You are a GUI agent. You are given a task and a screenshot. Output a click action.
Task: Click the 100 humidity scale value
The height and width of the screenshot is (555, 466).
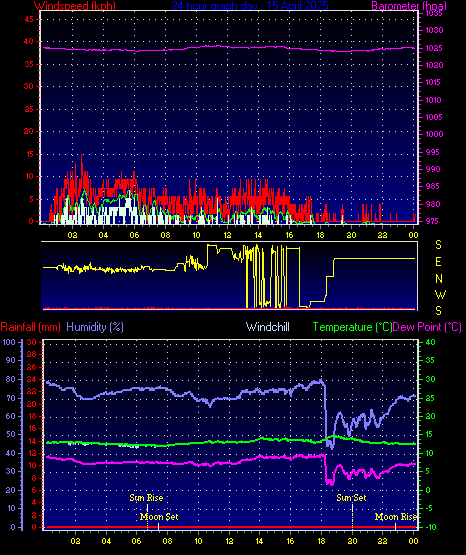point(9,342)
